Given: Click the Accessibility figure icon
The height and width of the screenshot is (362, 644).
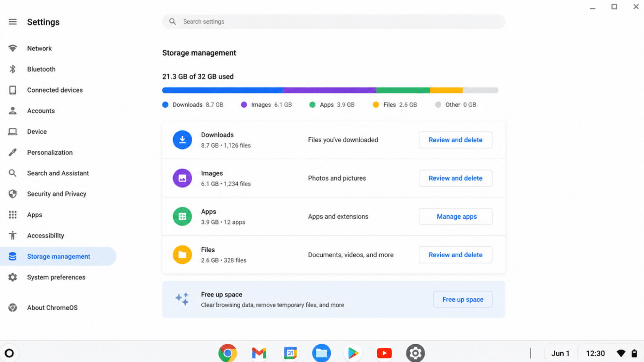Looking at the screenshot, I should (13, 235).
